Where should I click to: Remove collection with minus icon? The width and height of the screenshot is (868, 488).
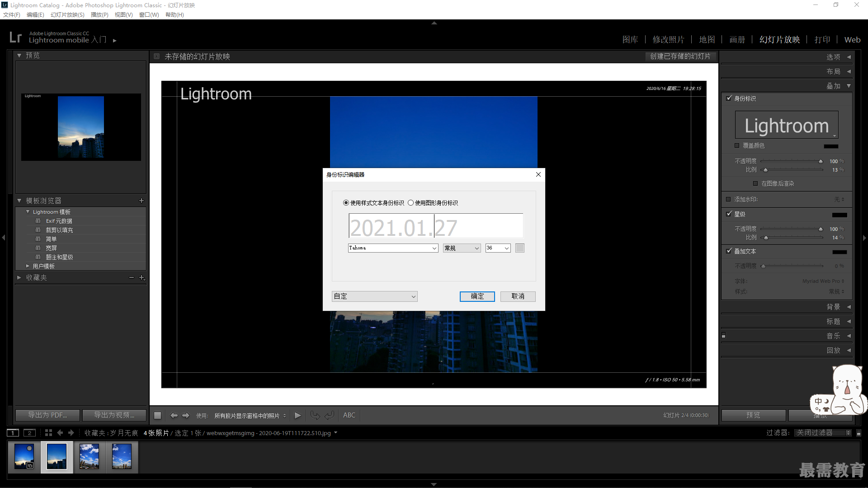click(132, 277)
